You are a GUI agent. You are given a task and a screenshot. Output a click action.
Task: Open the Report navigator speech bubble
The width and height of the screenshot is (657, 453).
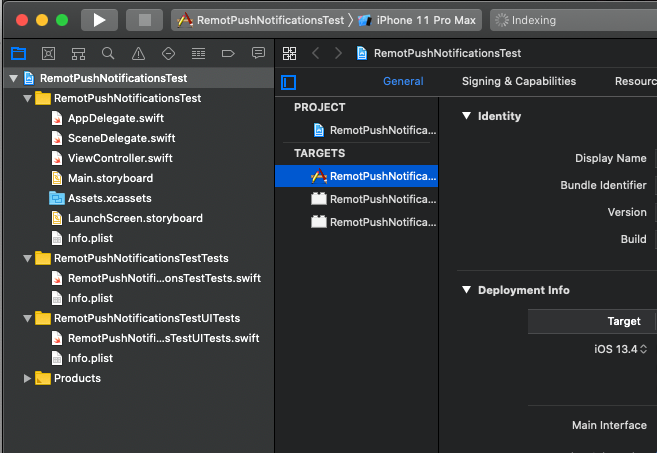pos(258,53)
